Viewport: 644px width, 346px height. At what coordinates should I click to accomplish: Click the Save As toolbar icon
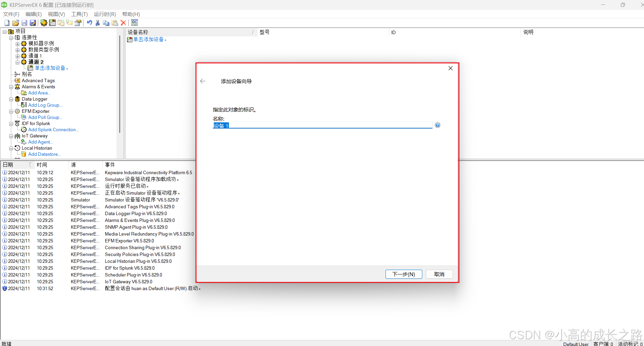pyautogui.click(x=33, y=23)
